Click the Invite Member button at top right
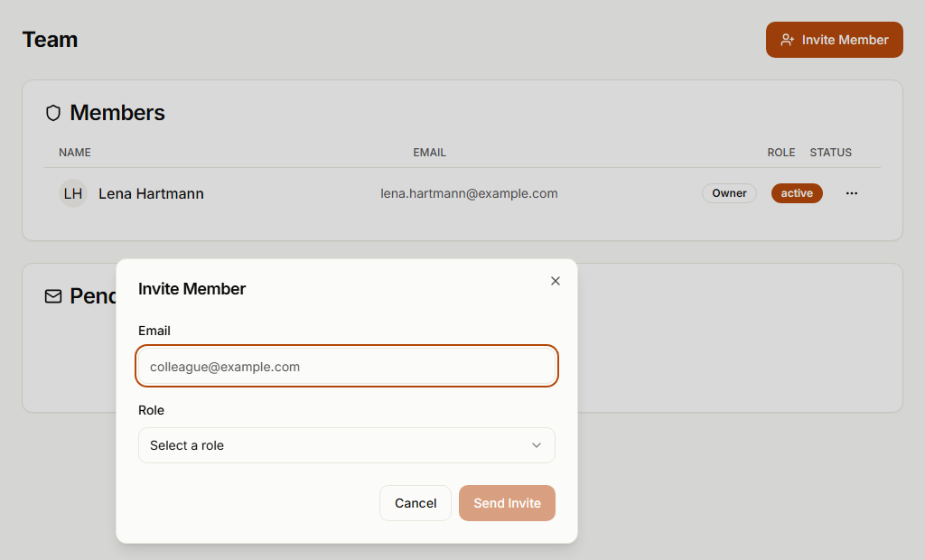 point(834,40)
